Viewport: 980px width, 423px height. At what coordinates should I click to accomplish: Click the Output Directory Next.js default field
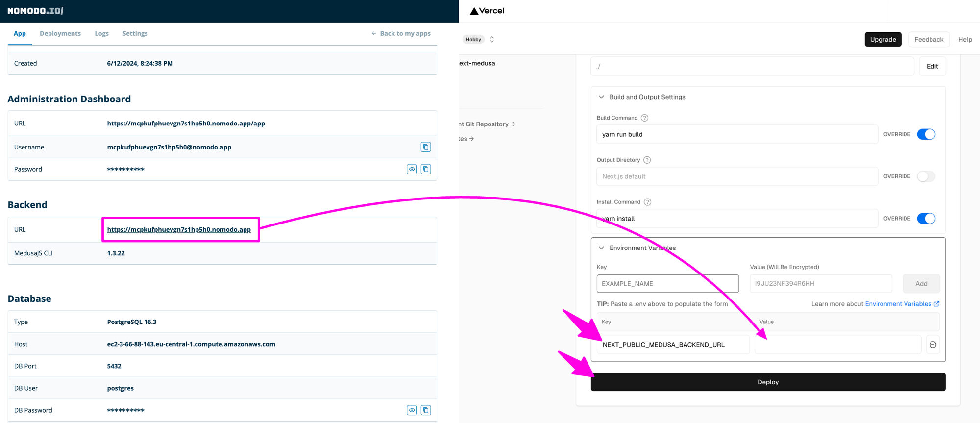pos(737,176)
